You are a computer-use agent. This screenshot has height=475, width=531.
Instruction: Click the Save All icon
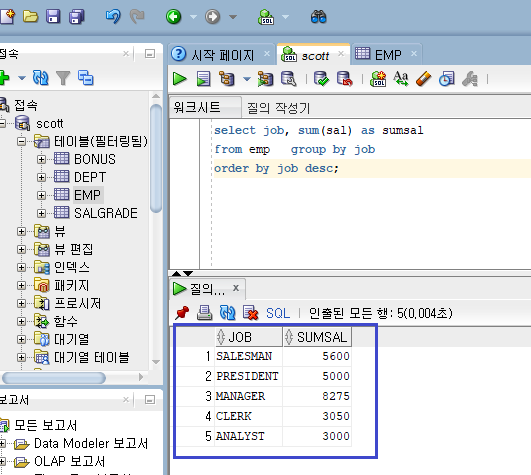(77, 16)
